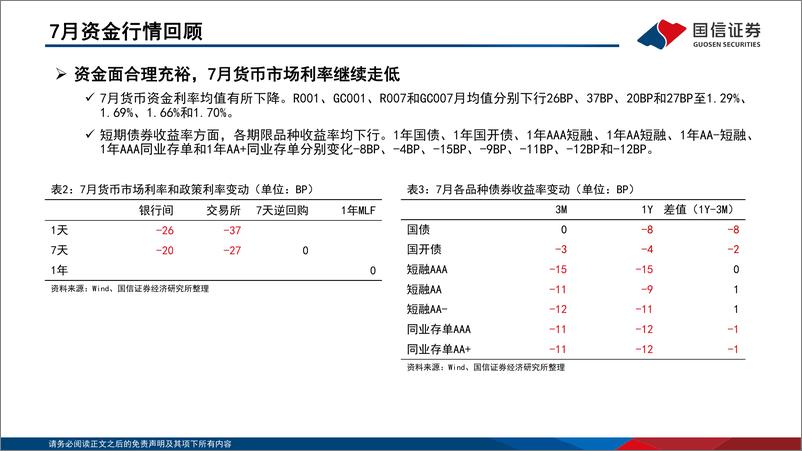Image resolution: width=802 pixels, height=451 pixels.
Task: Select the -20 cell in the 7天 row
Action: (x=165, y=251)
